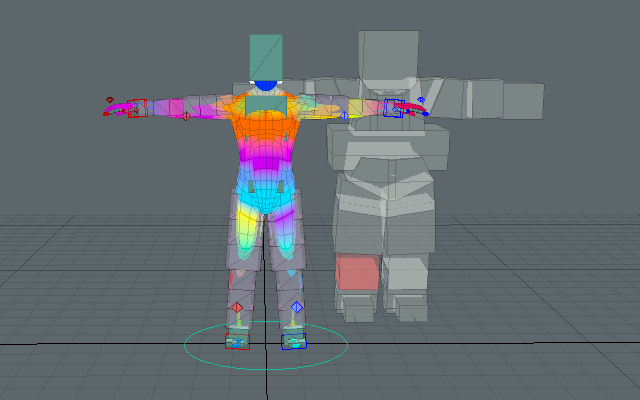640x400 pixels.
Task: Pick the red diamond elbow control
Action: click(185, 116)
